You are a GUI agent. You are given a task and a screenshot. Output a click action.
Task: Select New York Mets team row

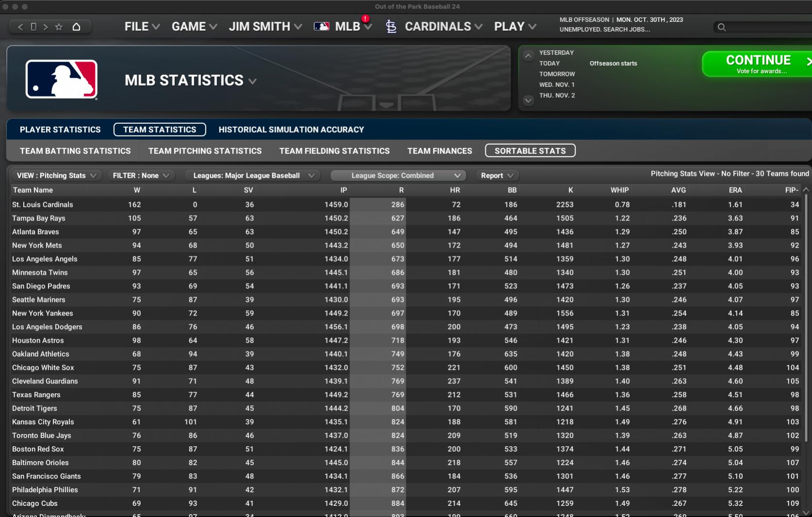406,246
